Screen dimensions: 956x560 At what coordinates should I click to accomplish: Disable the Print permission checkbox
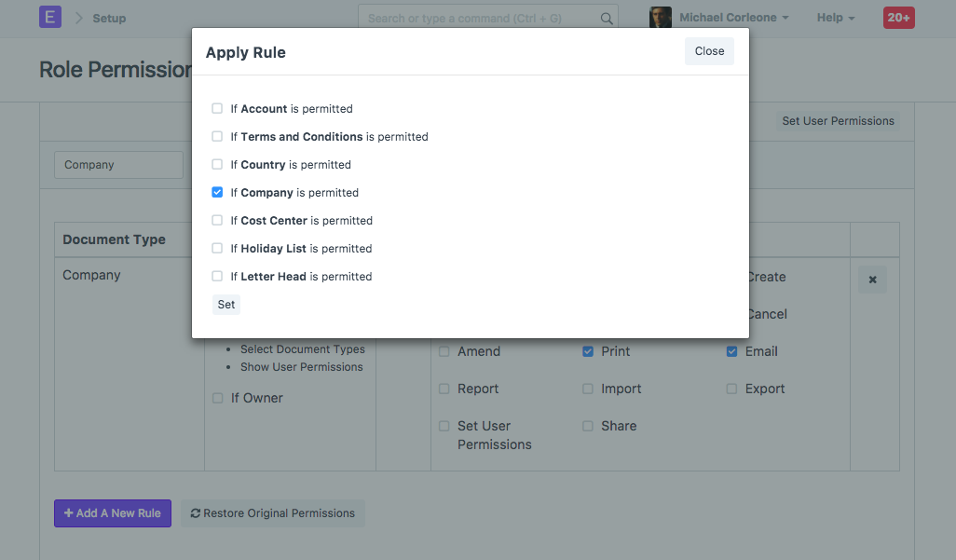tap(587, 351)
